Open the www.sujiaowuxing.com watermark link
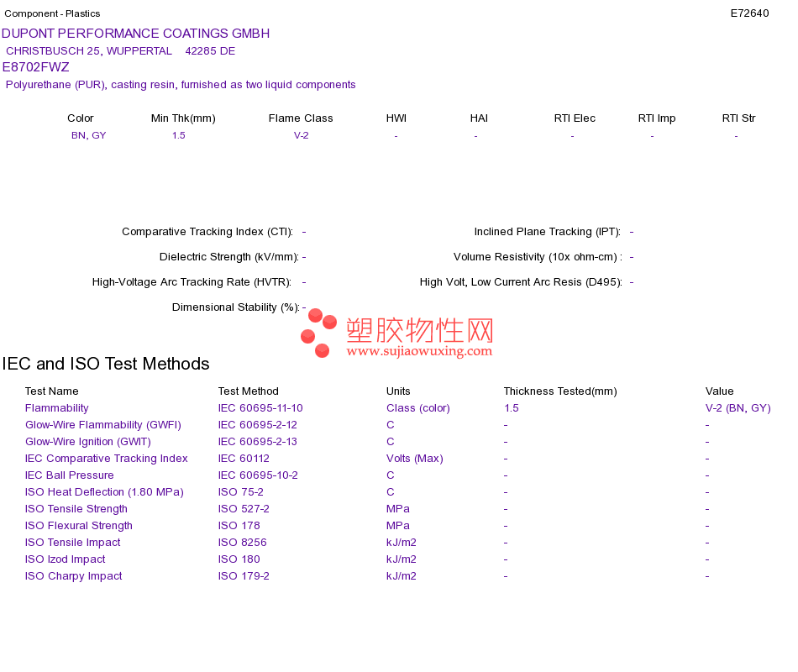The height and width of the screenshot is (672, 798). pos(419,351)
